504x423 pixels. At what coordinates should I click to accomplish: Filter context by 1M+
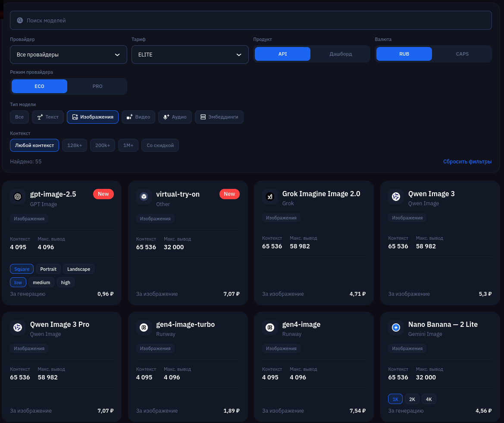coord(128,145)
